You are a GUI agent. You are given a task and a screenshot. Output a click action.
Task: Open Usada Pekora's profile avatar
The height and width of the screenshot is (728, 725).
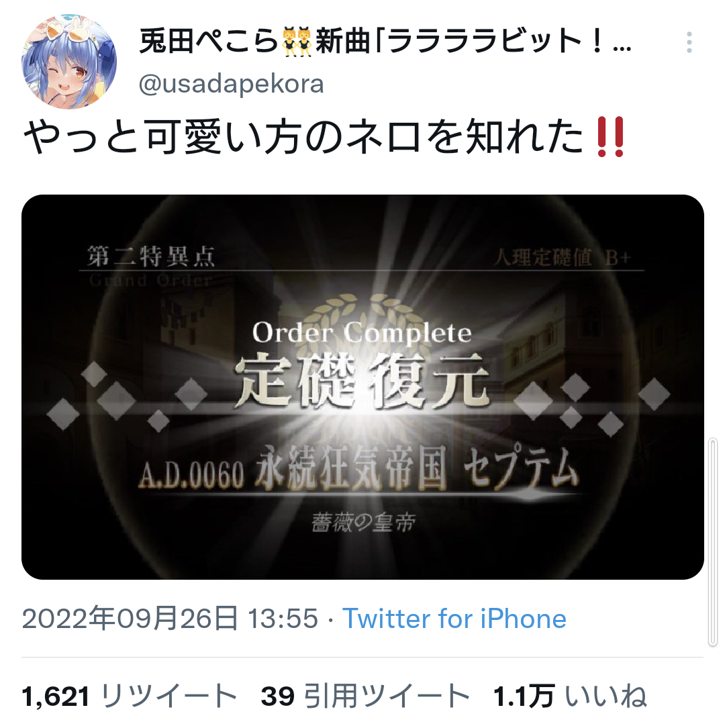pyautogui.click(x=69, y=61)
